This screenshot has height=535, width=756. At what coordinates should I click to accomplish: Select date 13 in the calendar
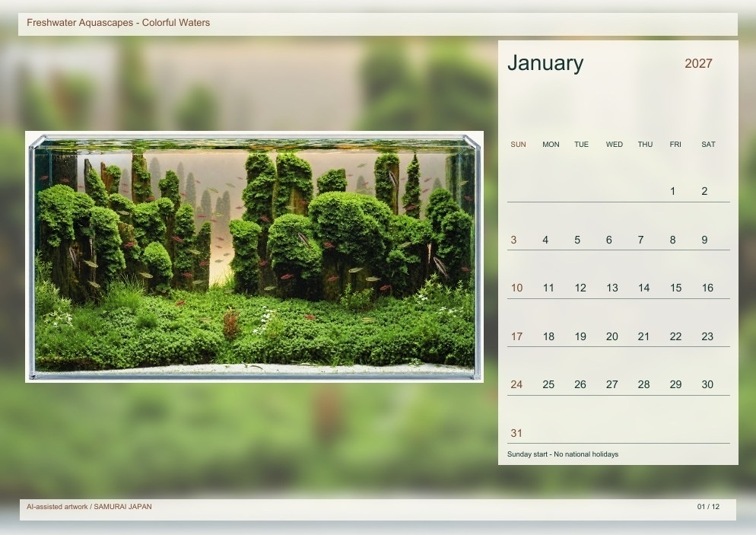(x=611, y=288)
